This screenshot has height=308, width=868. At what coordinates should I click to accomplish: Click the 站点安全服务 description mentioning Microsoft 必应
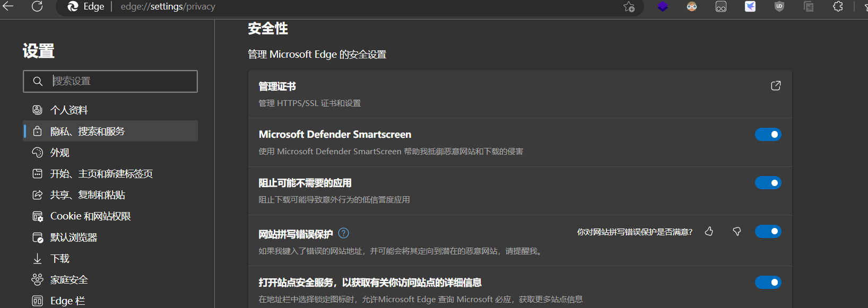(x=421, y=300)
